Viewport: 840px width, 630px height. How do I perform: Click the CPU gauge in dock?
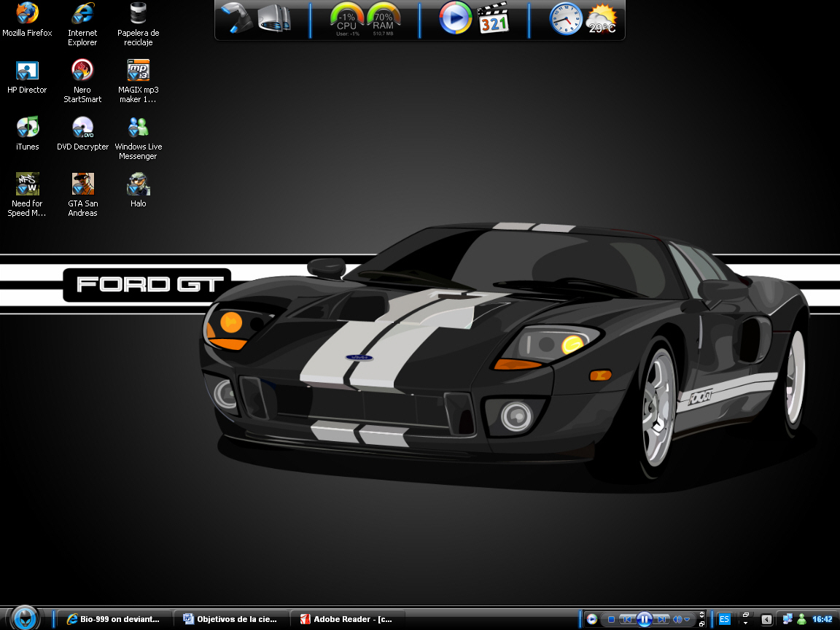click(x=346, y=20)
